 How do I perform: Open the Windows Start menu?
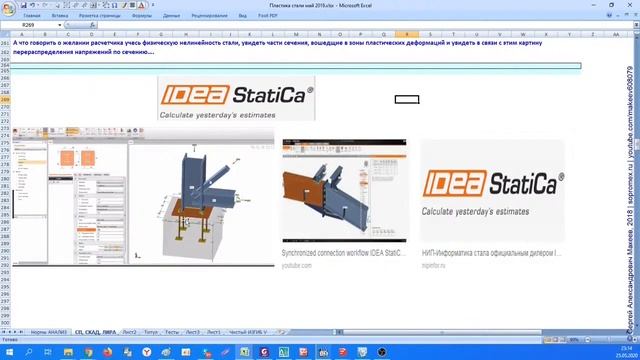[x=9, y=352]
